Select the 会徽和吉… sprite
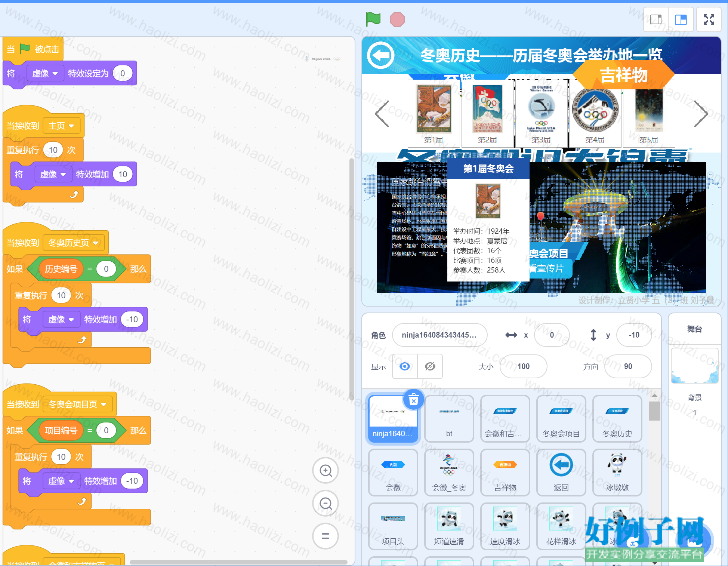728x566 pixels. tap(505, 419)
